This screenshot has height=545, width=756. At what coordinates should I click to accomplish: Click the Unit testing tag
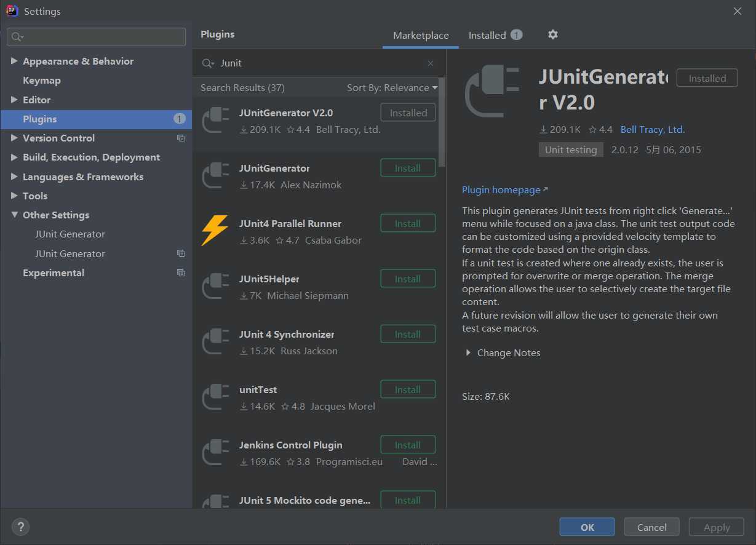[x=571, y=150]
